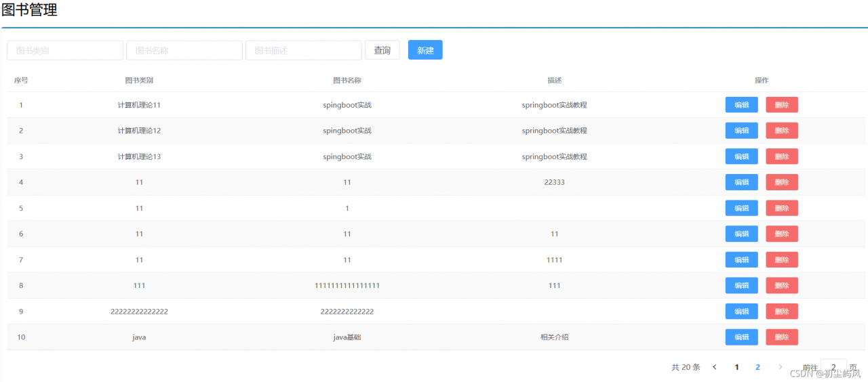Click the spingboot实战 cell in row 1
The height and width of the screenshot is (382, 868).
pyautogui.click(x=347, y=105)
